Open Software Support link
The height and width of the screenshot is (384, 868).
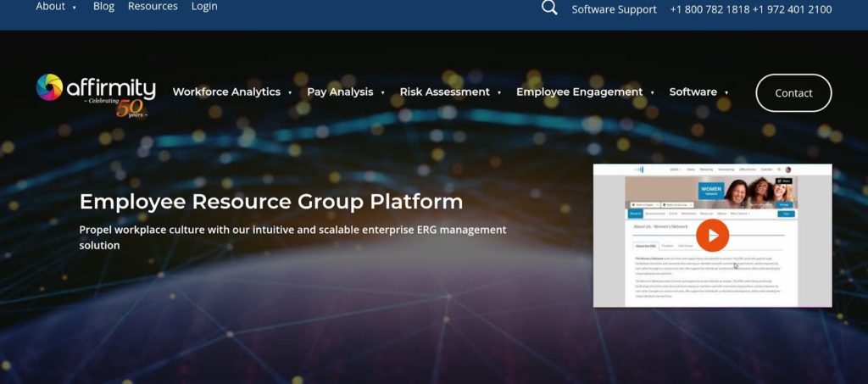pyautogui.click(x=614, y=9)
